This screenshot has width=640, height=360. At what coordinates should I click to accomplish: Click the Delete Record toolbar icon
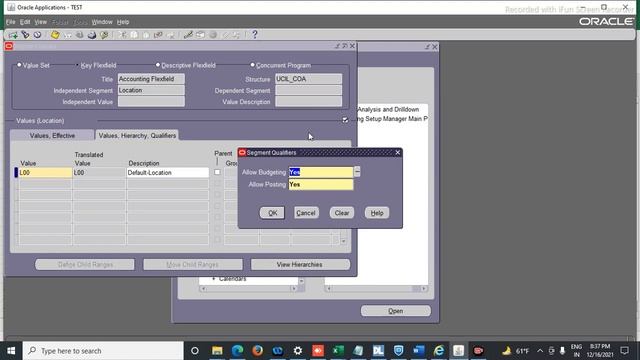point(171,35)
